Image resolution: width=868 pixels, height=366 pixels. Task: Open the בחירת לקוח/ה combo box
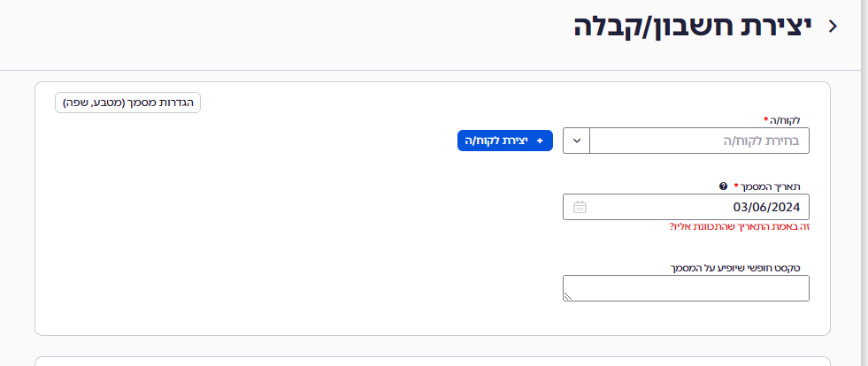tap(699, 141)
